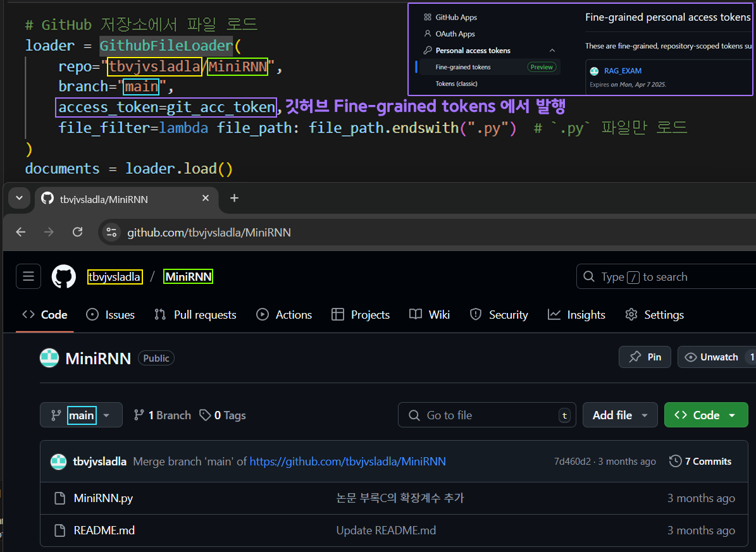Click tbvjvsladla username in latest commit row
756x552 pixels.
[100, 462]
